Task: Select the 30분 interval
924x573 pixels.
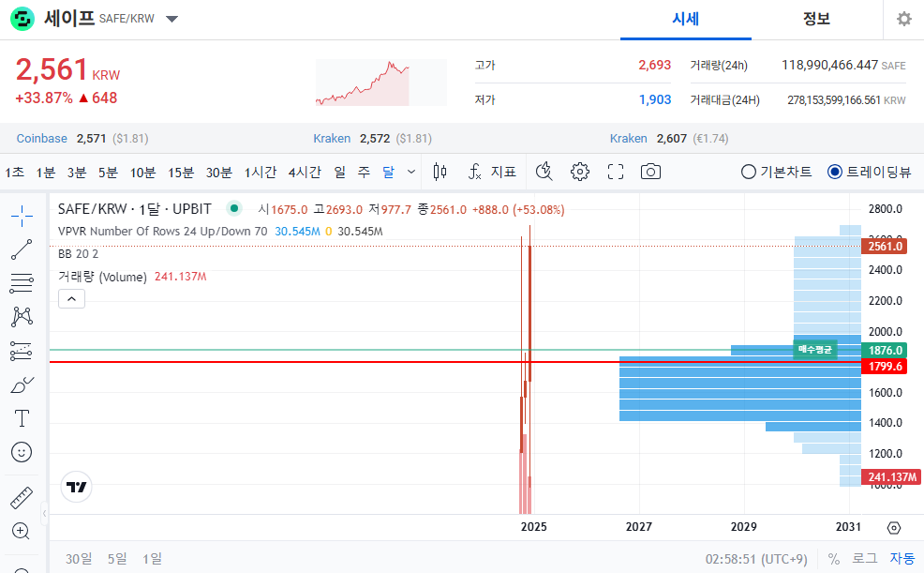Action: point(218,173)
